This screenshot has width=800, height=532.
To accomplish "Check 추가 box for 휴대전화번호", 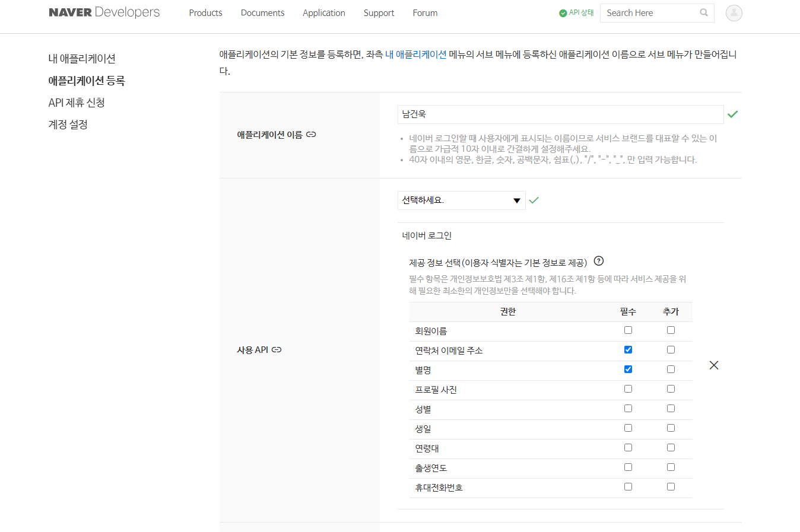I will (671, 487).
